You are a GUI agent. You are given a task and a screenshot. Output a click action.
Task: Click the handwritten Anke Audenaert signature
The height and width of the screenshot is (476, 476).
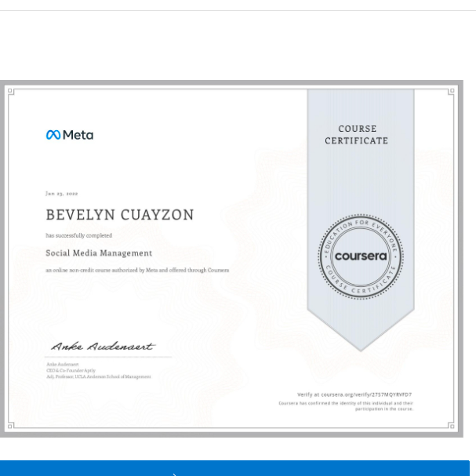tap(103, 347)
